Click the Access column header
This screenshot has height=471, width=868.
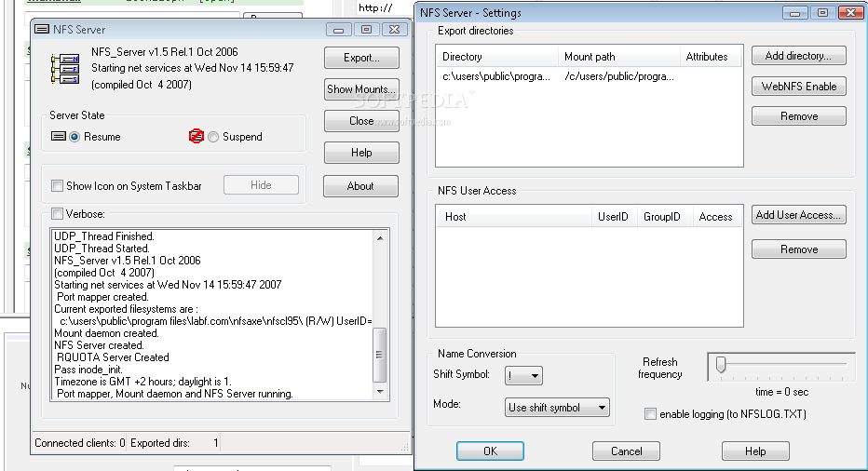click(717, 216)
